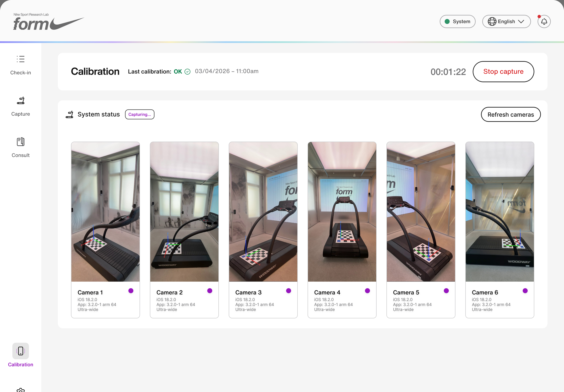
Task: Open Camera 6 preview thumbnail
Action: (x=499, y=212)
